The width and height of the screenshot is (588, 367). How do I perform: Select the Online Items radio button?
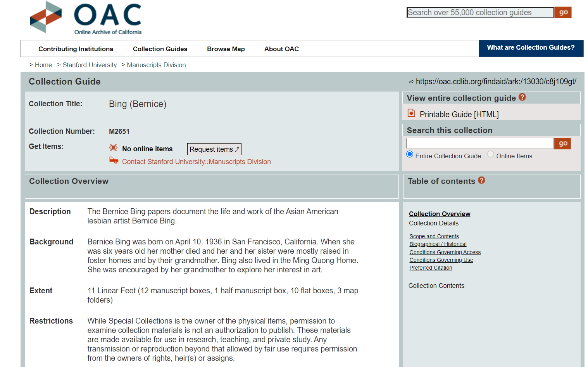click(x=491, y=154)
